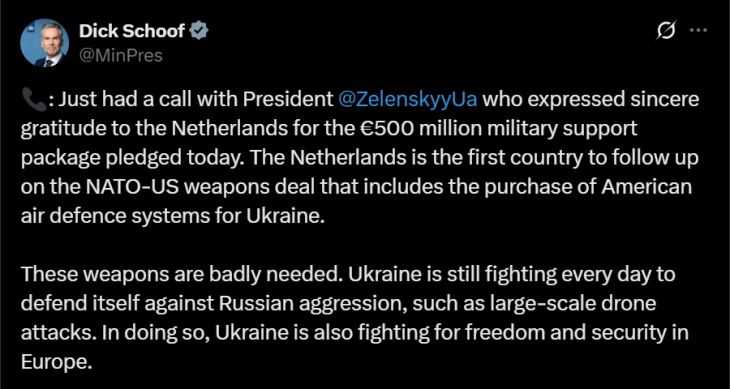
Task: Click the telephone emoji starting the post
Action: [x=34, y=101]
